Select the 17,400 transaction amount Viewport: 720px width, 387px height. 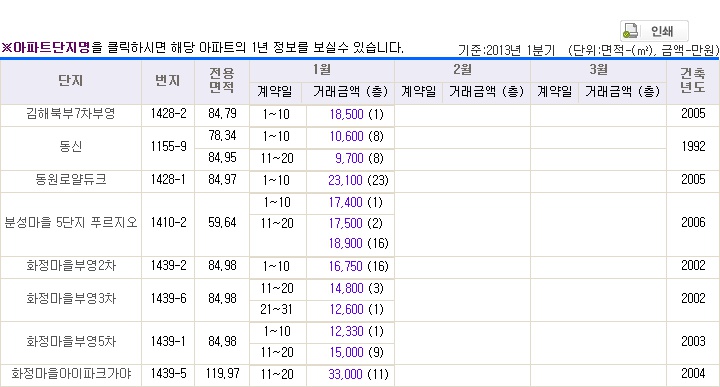(x=345, y=202)
